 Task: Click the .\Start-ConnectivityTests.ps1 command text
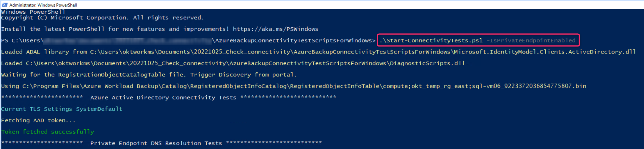click(x=431, y=40)
